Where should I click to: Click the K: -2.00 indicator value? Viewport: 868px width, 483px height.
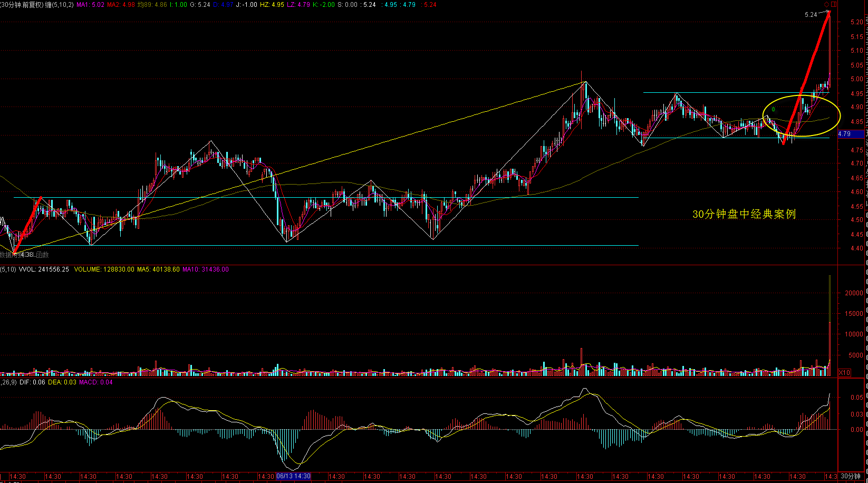pos(324,5)
